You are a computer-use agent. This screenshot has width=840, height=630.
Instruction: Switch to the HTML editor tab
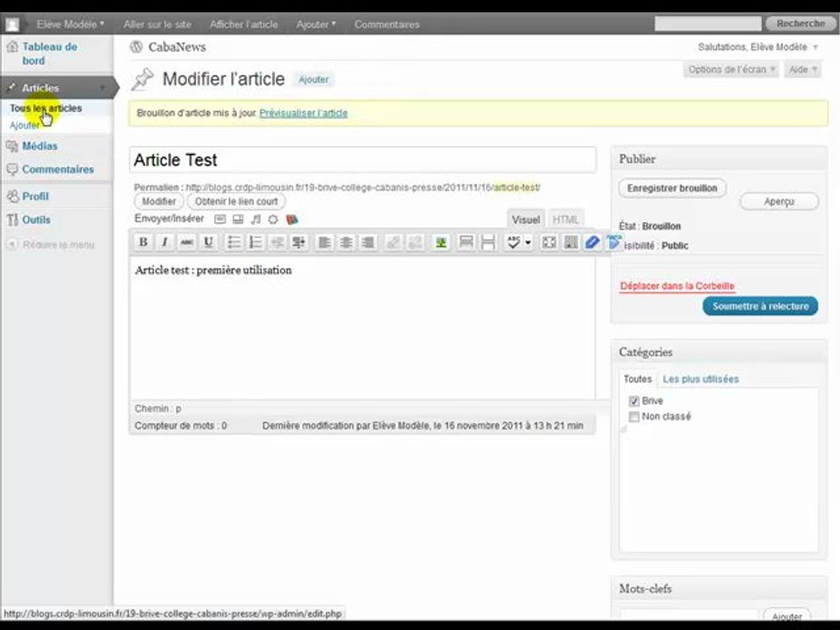click(565, 220)
